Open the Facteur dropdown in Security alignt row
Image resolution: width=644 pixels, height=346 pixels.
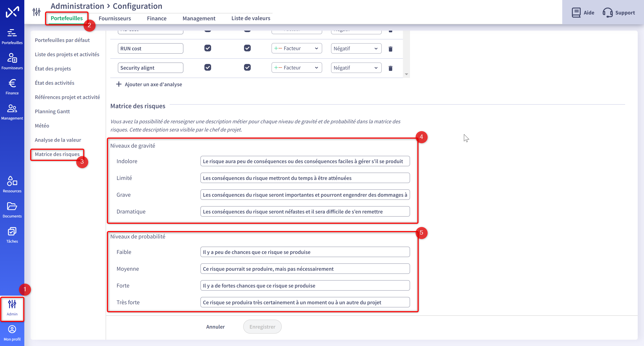tap(297, 68)
